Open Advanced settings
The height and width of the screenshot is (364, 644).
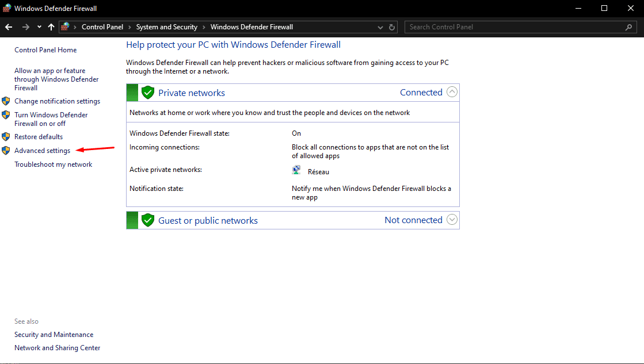pyautogui.click(x=43, y=151)
